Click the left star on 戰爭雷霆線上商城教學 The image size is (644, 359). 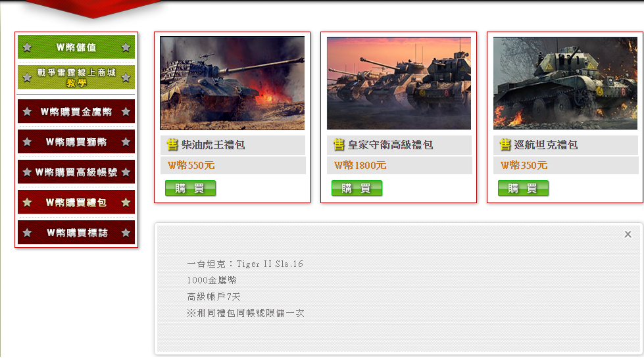[28, 77]
